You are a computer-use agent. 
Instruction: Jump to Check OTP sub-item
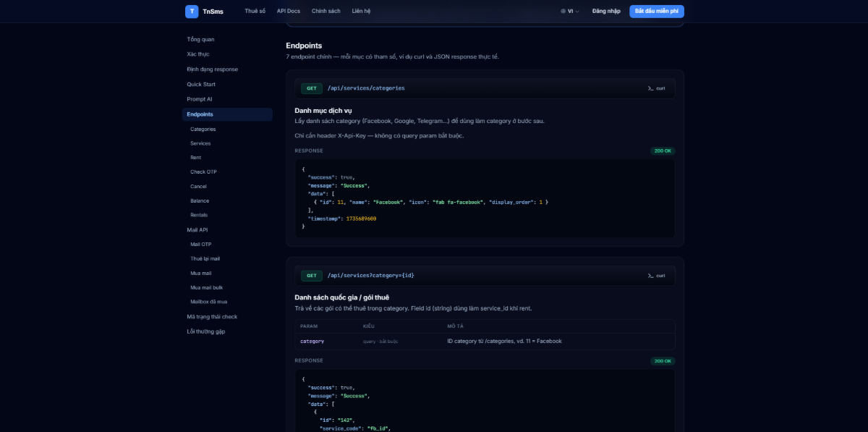(203, 171)
